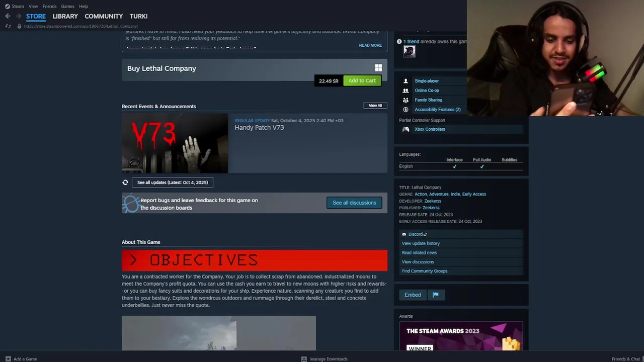Viewport: 644px width, 362px height.
Task: Click the Family Sharing icon
Action: click(406, 100)
